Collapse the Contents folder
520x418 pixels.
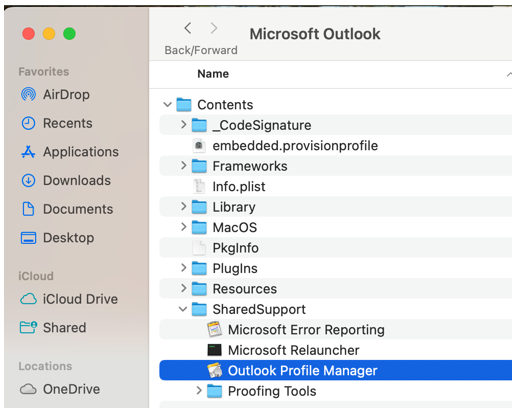pyautogui.click(x=167, y=105)
